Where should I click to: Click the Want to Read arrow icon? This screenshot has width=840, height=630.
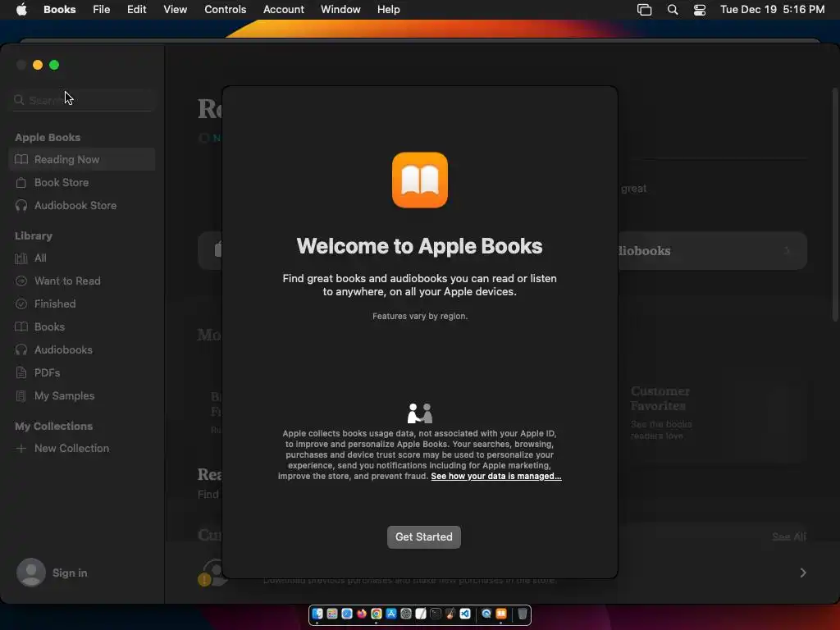pyautogui.click(x=21, y=281)
